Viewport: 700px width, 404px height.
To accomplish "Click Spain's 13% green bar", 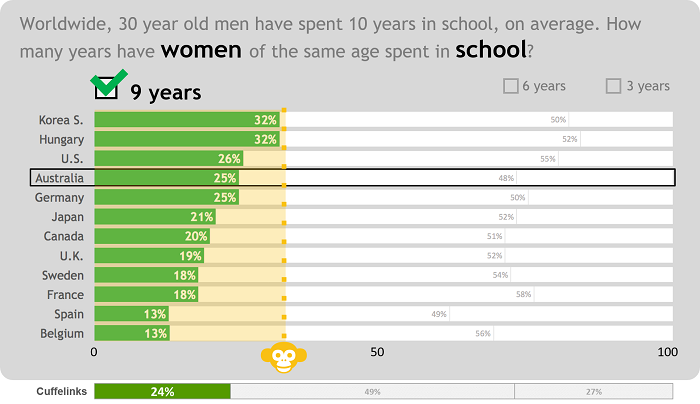I will tap(131, 313).
